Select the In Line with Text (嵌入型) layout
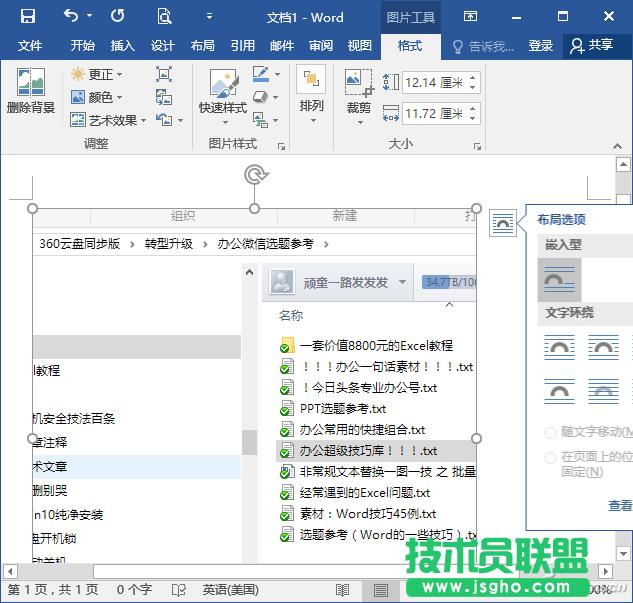This screenshot has height=603, width=633. (559, 279)
